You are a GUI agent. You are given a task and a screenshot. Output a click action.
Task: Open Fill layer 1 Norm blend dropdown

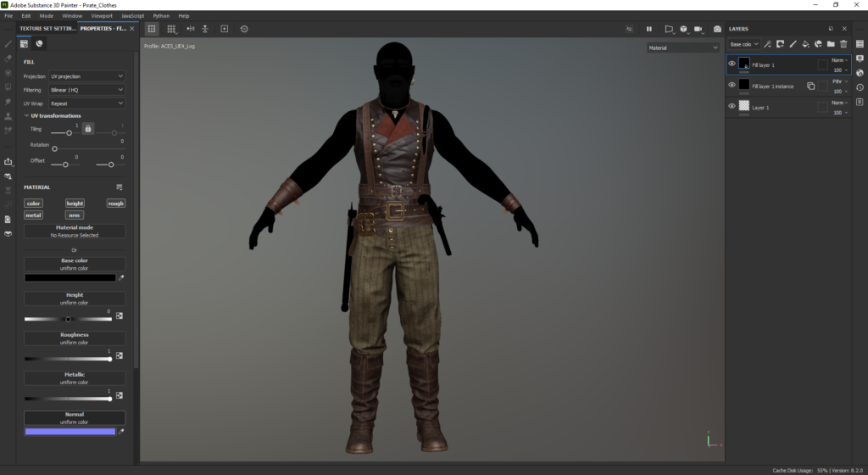[839, 59]
